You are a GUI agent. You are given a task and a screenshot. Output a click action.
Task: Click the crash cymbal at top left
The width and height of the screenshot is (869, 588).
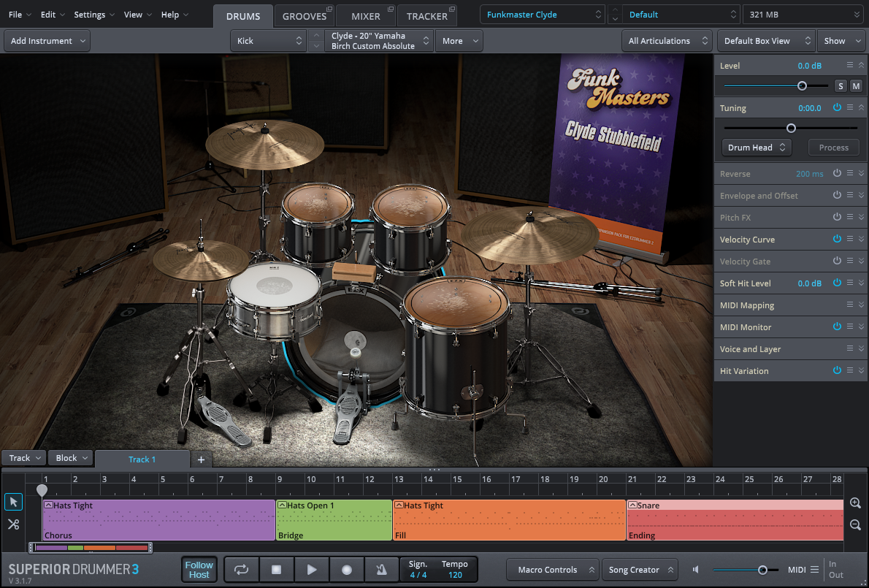pos(264,144)
